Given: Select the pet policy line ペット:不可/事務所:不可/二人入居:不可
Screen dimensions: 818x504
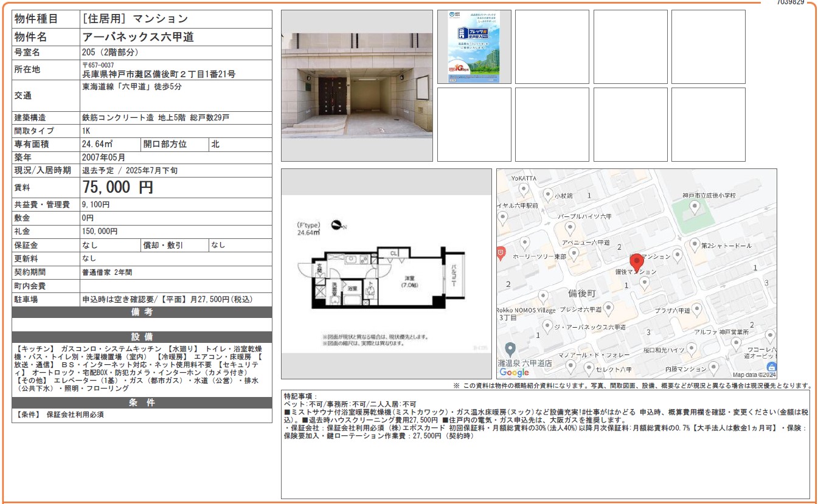Looking at the screenshot, I should point(350,404).
